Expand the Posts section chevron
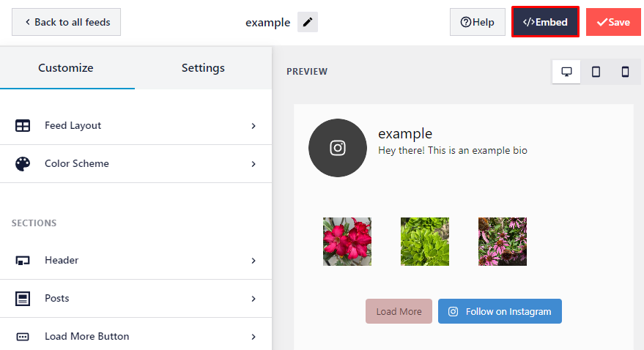This screenshot has width=644, height=350. pyautogui.click(x=253, y=299)
